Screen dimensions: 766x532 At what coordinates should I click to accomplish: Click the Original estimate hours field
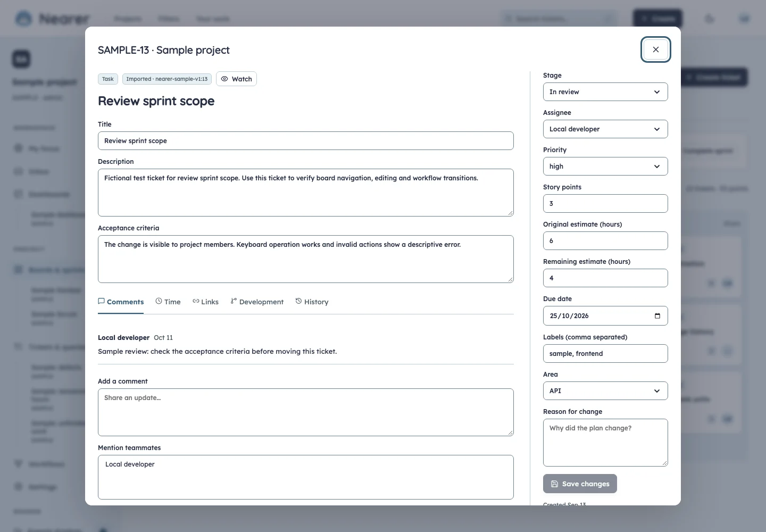[x=605, y=241]
